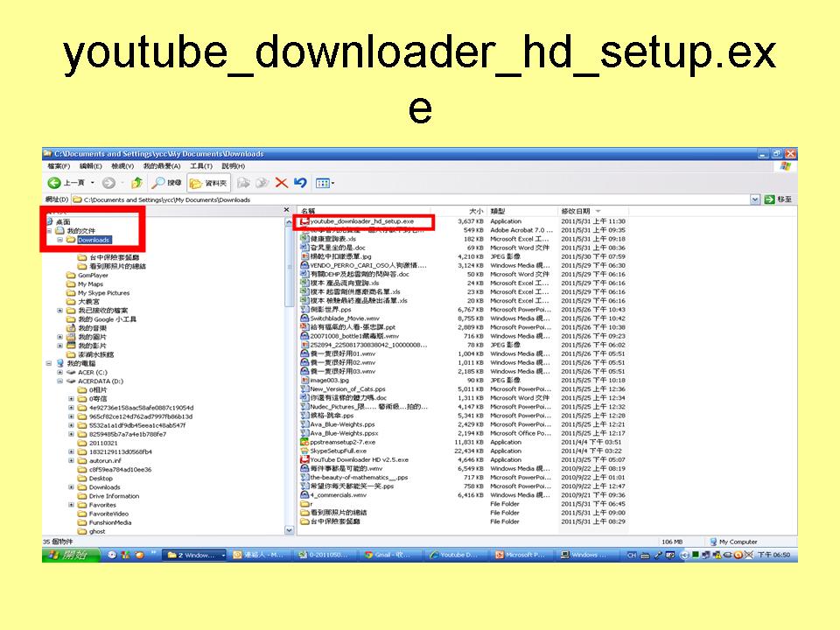
Task: Select the image003.jpg file icon
Action: (x=304, y=381)
